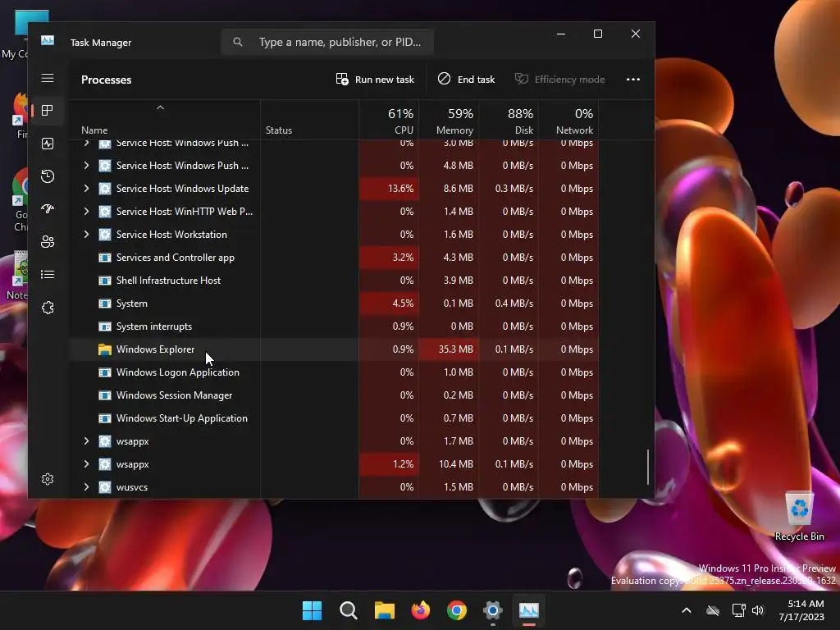Open the hamburger navigation menu
The width and height of the screenshot is (840, 630).
(x=48, y=78)
